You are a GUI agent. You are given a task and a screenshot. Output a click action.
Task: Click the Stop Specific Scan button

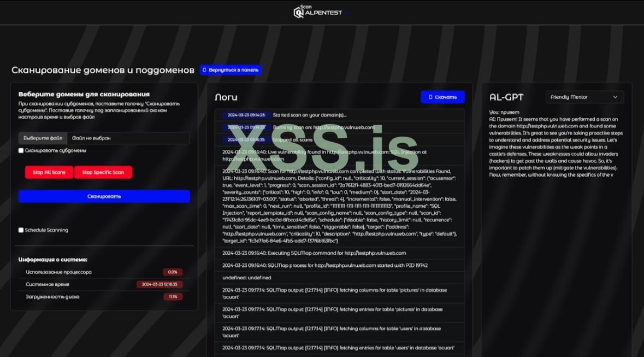click(x=103, y=172)
